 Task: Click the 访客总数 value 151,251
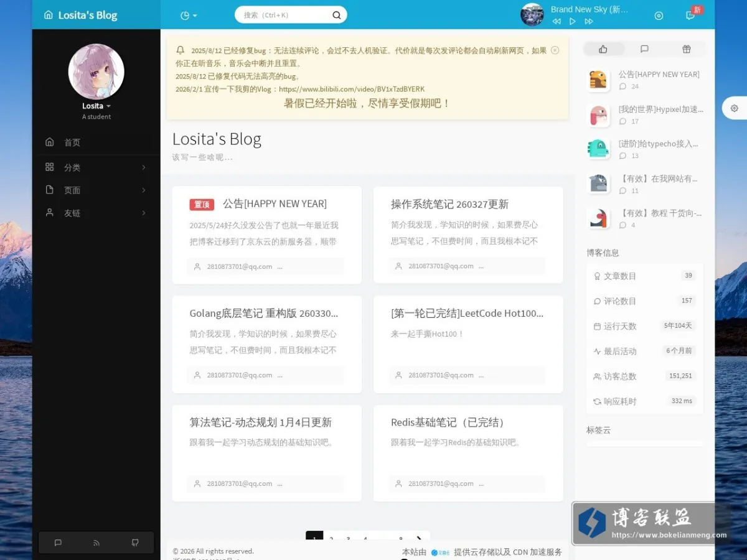coord(680,376)
